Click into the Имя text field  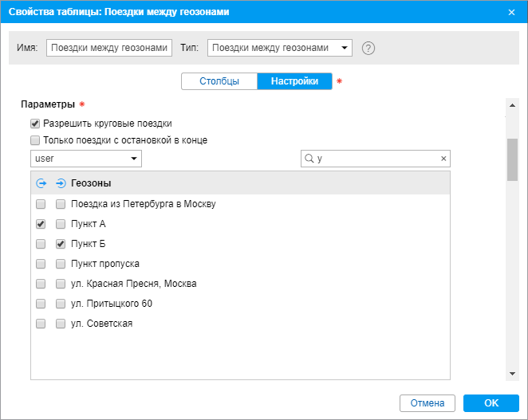coord(109,48)
